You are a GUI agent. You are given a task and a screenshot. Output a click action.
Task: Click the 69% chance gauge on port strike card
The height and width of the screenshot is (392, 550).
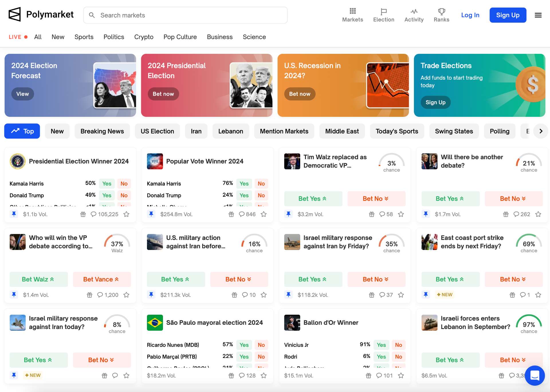[529, 244]
